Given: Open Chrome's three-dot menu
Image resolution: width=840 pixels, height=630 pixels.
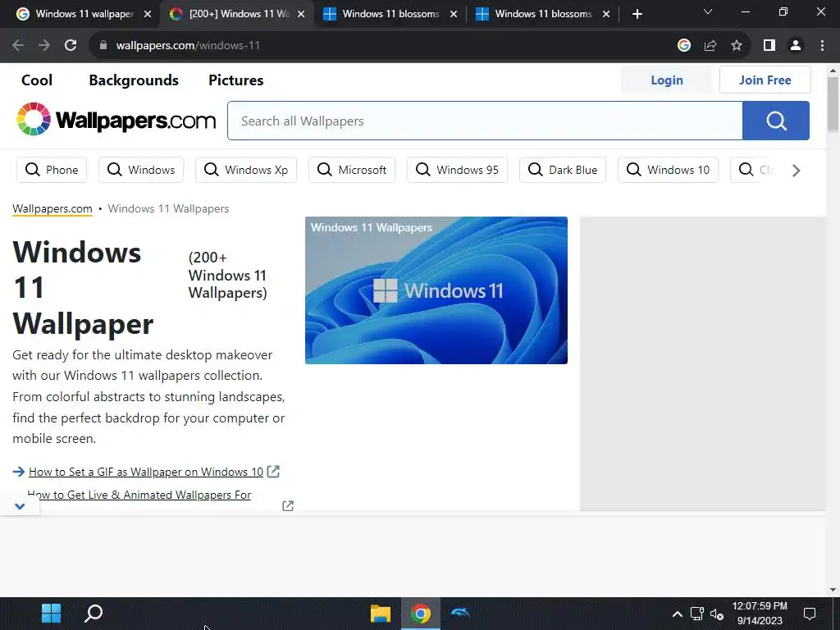Looking at the screenshot, I should coord(822,46).
